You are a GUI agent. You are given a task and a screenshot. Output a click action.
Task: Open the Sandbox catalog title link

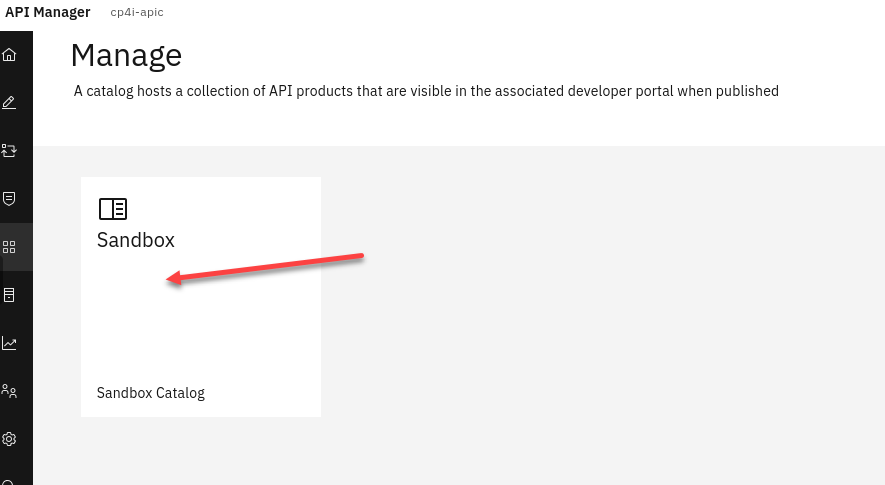click(x=136, y=240)
